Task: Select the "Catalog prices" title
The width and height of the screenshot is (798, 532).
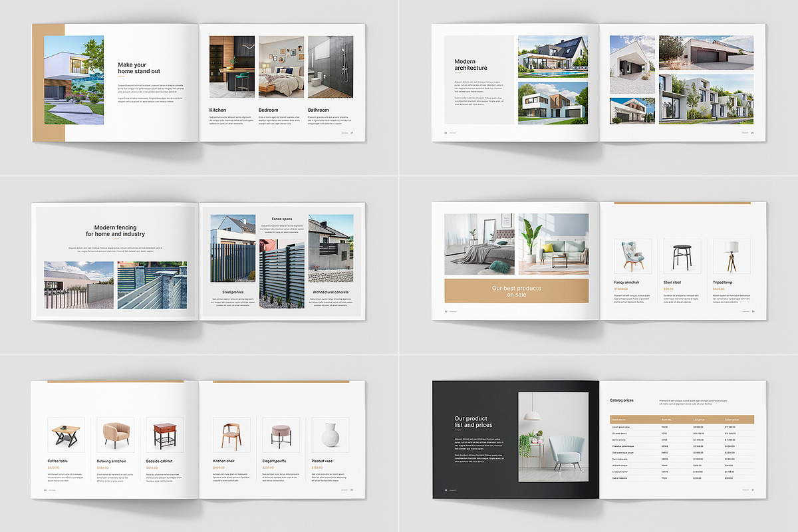Action: (x=621, y=400)
